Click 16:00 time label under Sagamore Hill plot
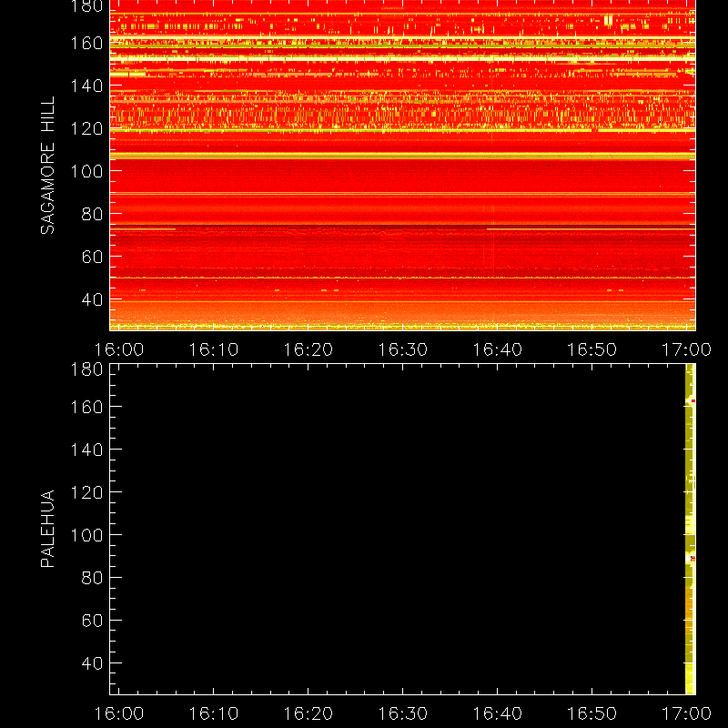This screenshot has width=728, height=728. pos(119,349)
